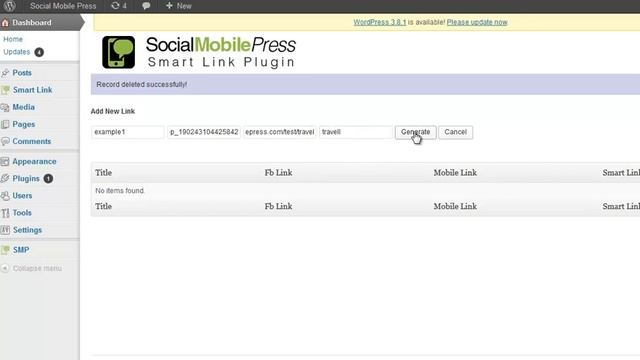Sort by top Fb Link column header
The height and width of the screenshot is (360, 640).
[278, 173]
